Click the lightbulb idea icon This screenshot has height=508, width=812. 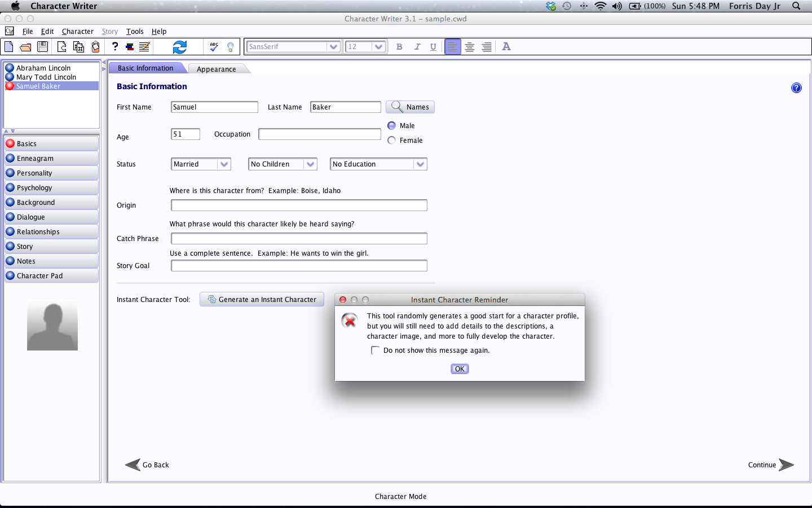(230, 47)
